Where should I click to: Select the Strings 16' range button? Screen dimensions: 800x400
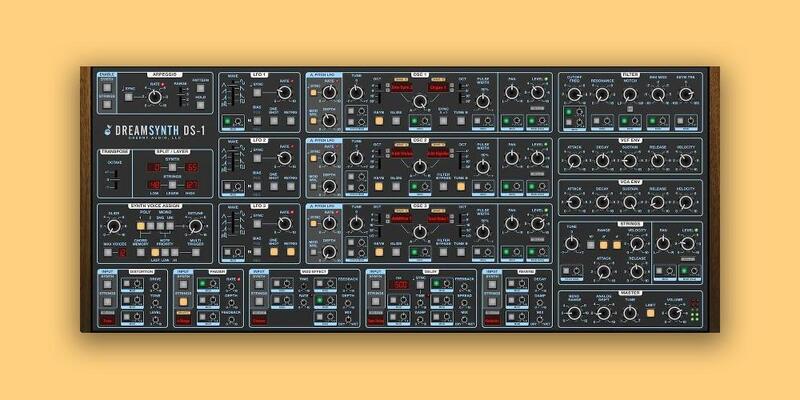pyautogui.click(x=590, y=245)
